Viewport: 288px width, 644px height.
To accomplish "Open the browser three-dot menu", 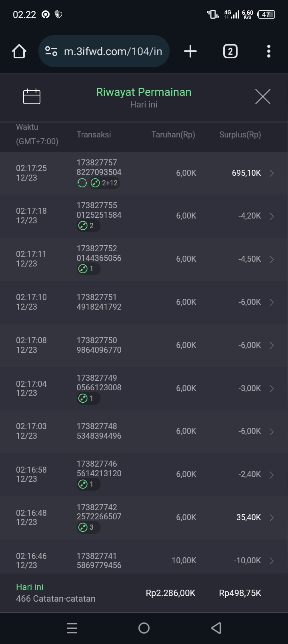I will [x=268, y=51].
